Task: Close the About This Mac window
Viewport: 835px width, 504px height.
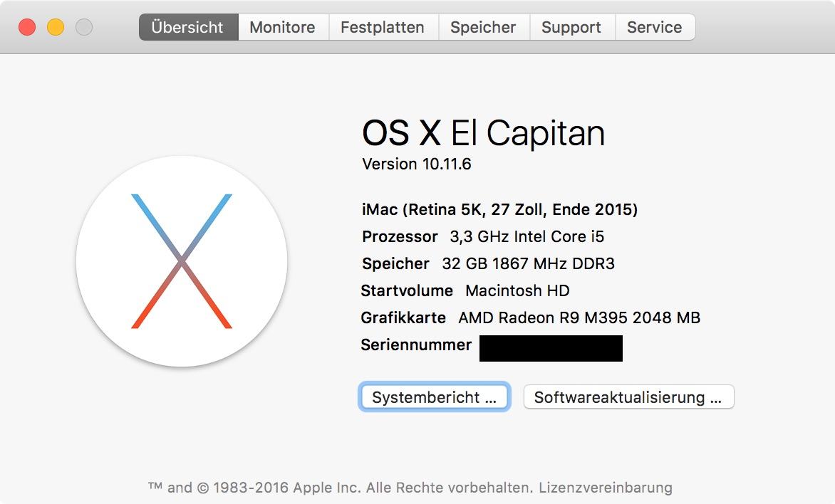Action: (x=27, y=27)
